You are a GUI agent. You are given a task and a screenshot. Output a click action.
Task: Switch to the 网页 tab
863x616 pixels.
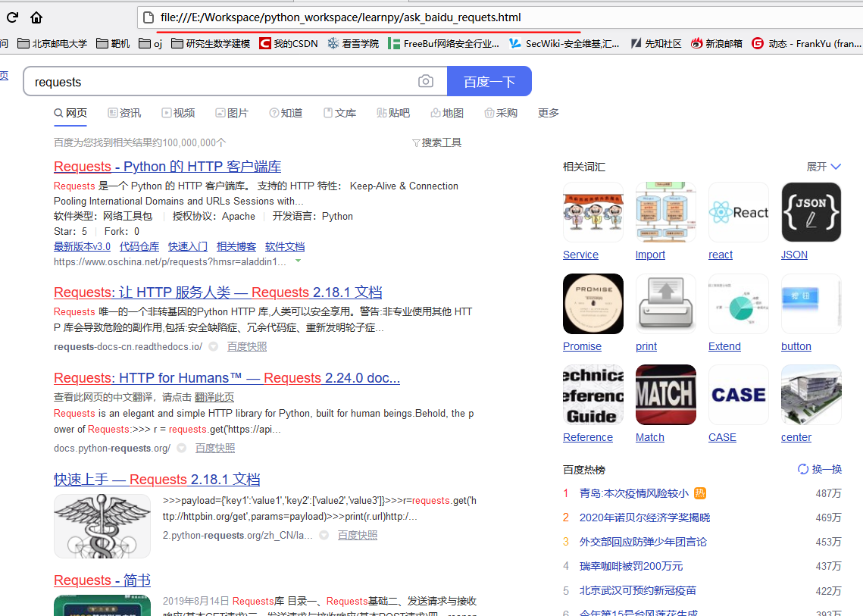70,112
